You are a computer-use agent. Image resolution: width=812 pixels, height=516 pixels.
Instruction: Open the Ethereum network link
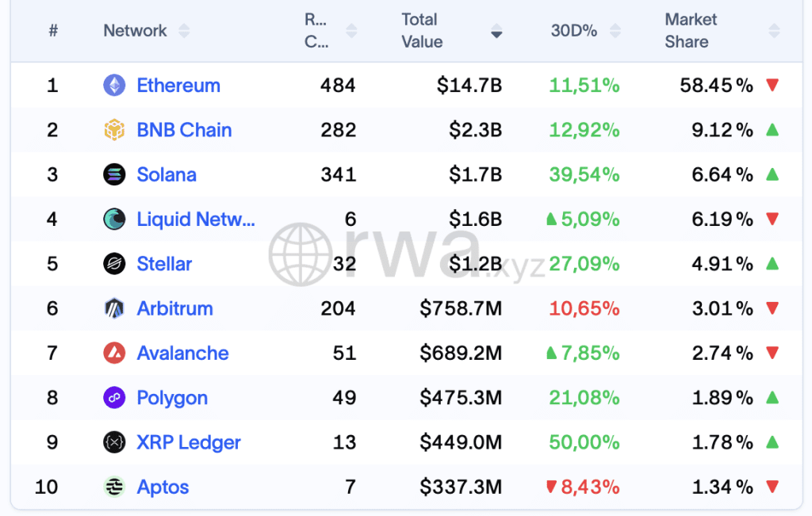[x=178, y=86]
